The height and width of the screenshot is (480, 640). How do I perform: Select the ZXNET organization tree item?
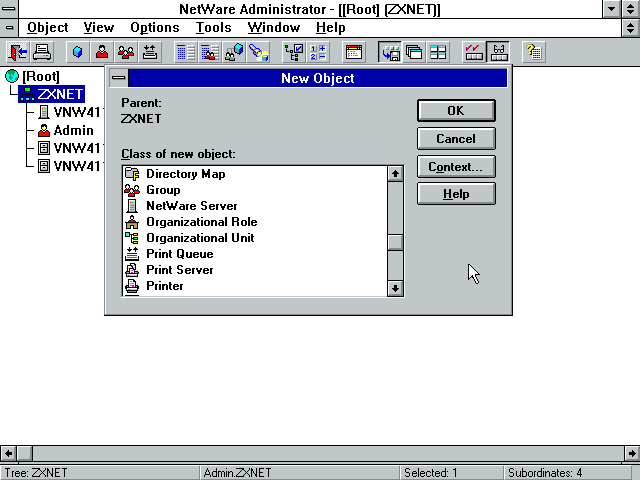coord(51,94)
